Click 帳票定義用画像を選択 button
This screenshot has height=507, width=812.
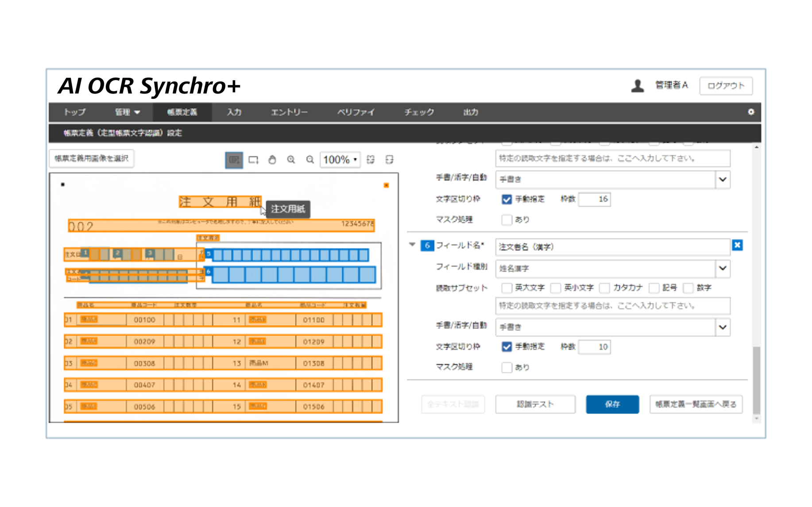[x=92, y=159]
